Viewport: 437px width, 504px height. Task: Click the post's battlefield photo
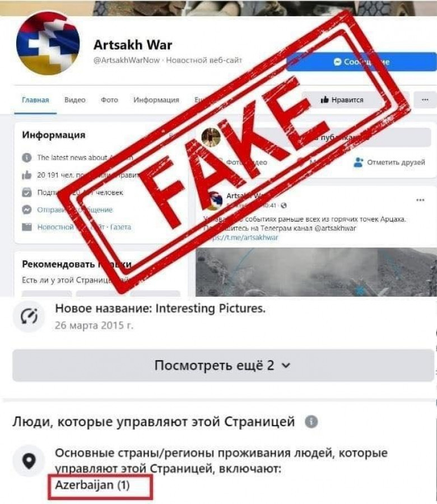[316, 272]
